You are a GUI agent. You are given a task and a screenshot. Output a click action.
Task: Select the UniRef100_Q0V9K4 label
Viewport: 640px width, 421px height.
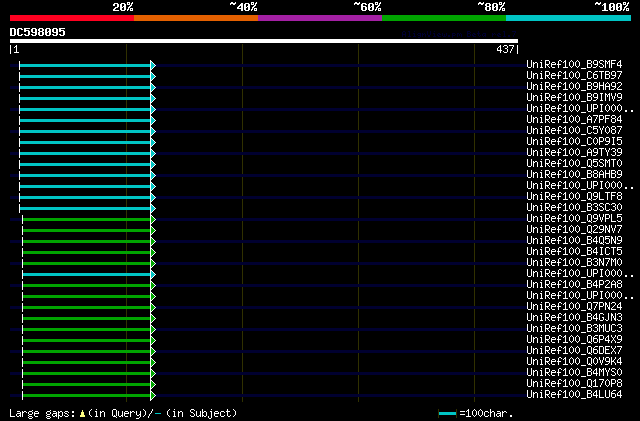point(574,362)
